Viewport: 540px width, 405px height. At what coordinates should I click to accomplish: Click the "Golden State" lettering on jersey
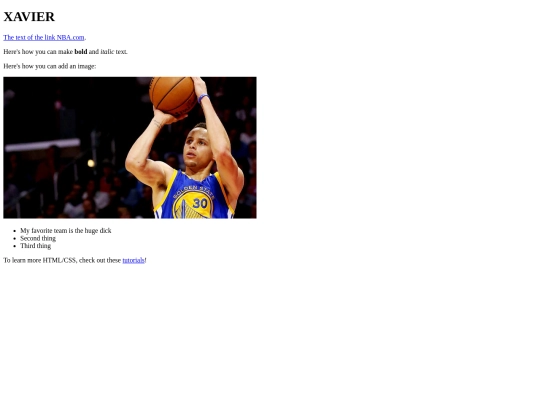194,191
